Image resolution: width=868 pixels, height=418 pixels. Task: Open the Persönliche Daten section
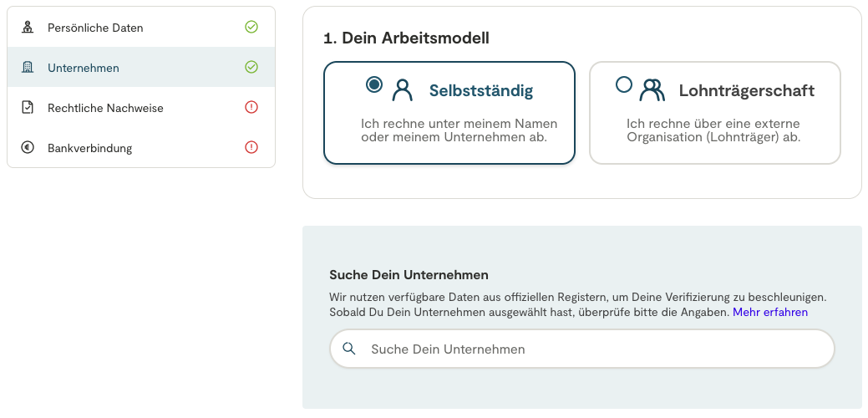click(95, 28)
